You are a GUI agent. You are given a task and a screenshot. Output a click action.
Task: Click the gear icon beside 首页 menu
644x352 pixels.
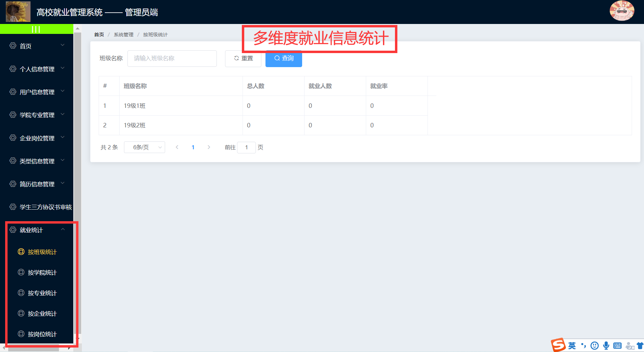[13, 46]
